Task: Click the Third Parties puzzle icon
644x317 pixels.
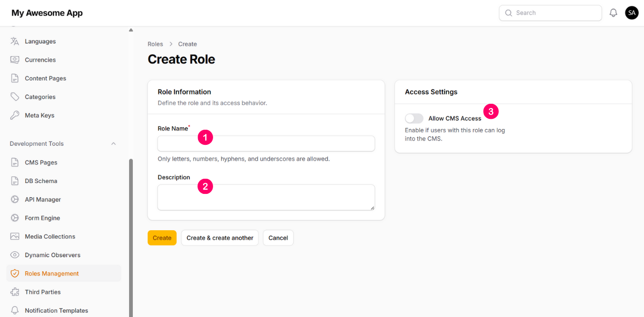Action: (x=15, y=292)
